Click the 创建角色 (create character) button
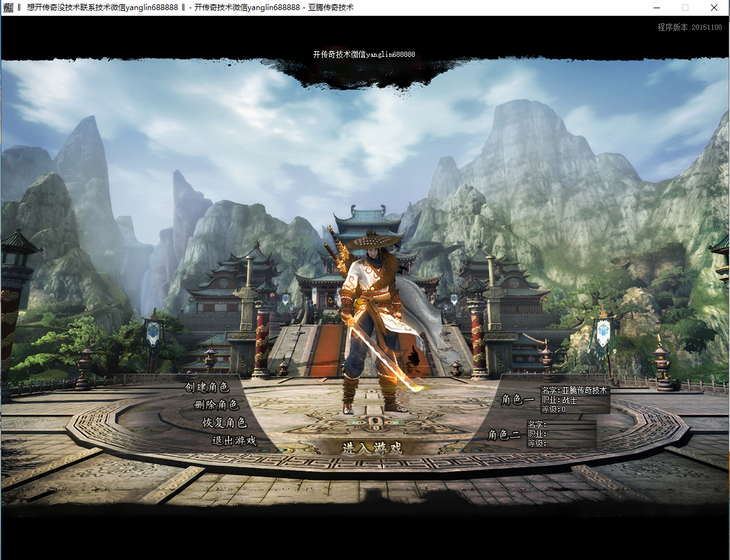This screenshot has width=730, height=560. [206, 387]
